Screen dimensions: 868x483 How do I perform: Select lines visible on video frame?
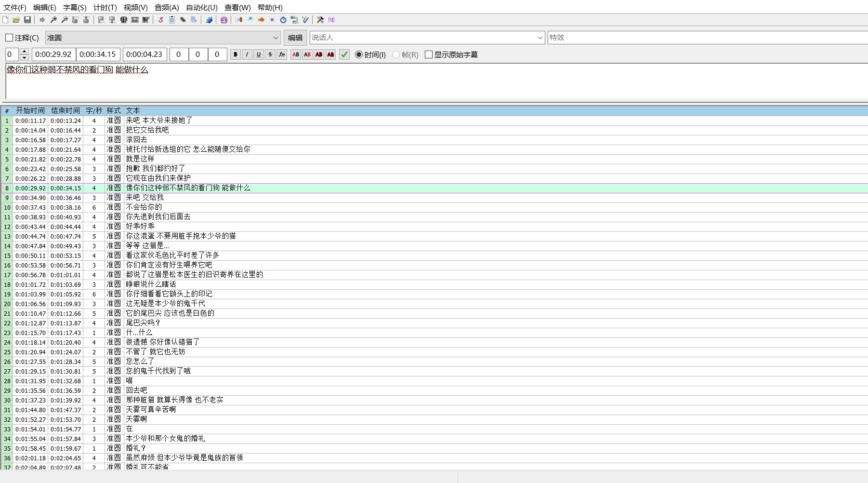click(x=124, y=20)
